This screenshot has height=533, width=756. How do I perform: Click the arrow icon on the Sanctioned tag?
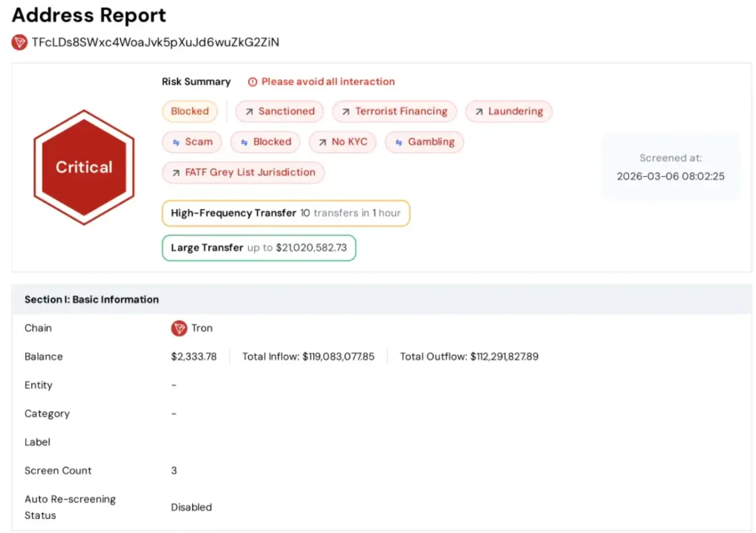coord(248,111)
